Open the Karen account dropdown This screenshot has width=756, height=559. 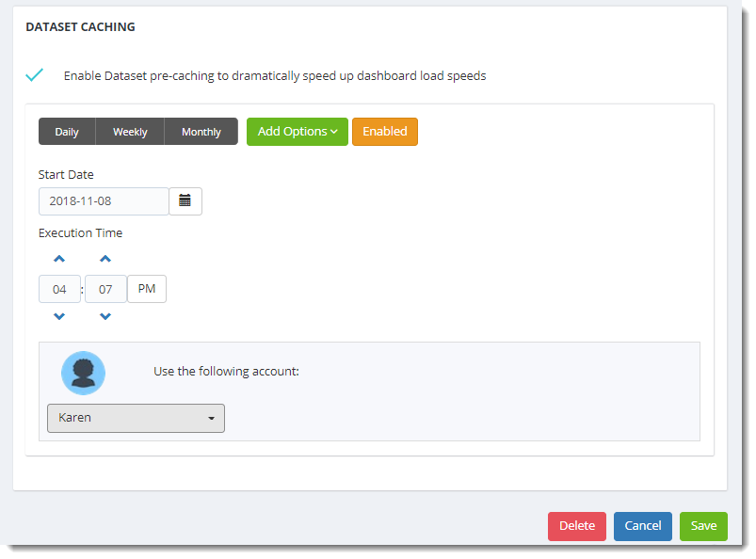pyautogui.click(x=136, y=418)
